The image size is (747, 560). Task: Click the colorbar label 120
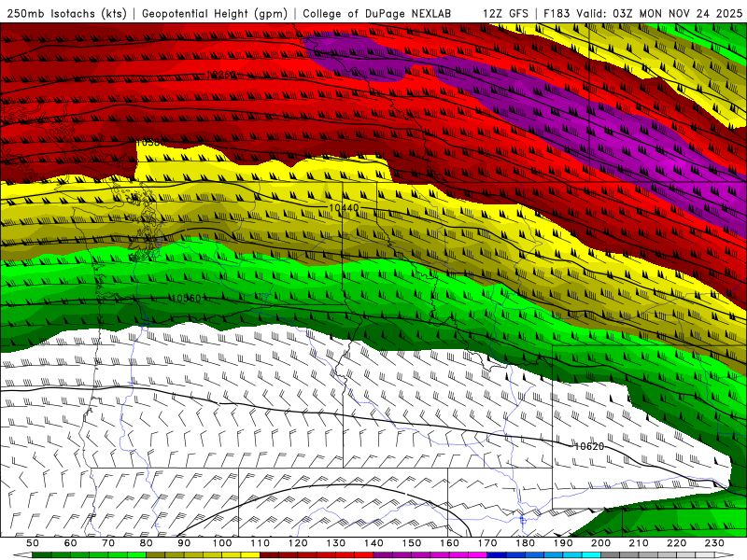[x=298, y=543]
